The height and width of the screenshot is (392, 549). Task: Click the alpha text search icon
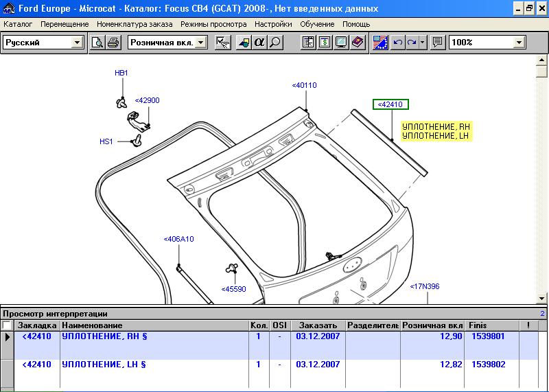[259, 43]
